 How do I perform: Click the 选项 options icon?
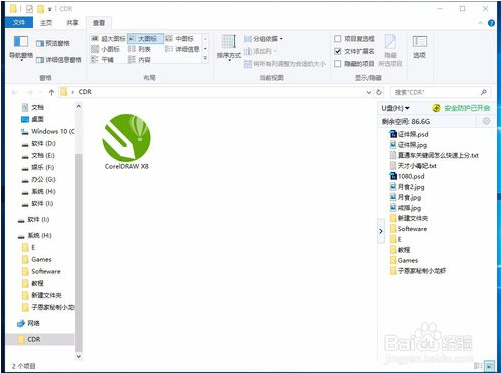tap(419, 47)
